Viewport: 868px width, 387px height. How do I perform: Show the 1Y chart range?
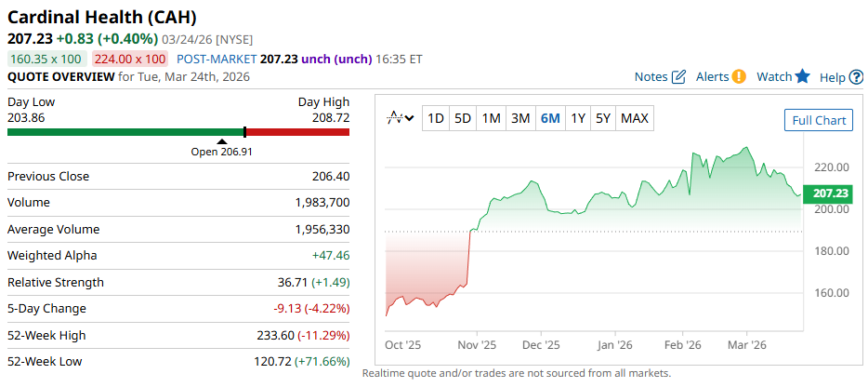[578, 118]
